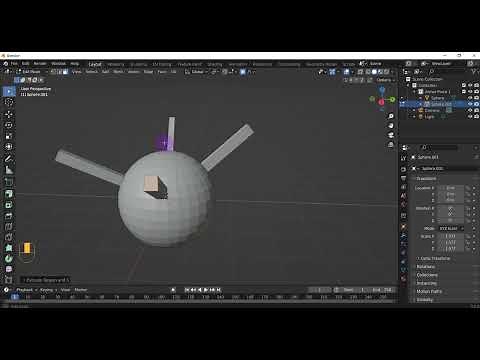Click the pan view hand icon
The width and height of the screenshot is (480, 360).
click(x=391, y=126)
